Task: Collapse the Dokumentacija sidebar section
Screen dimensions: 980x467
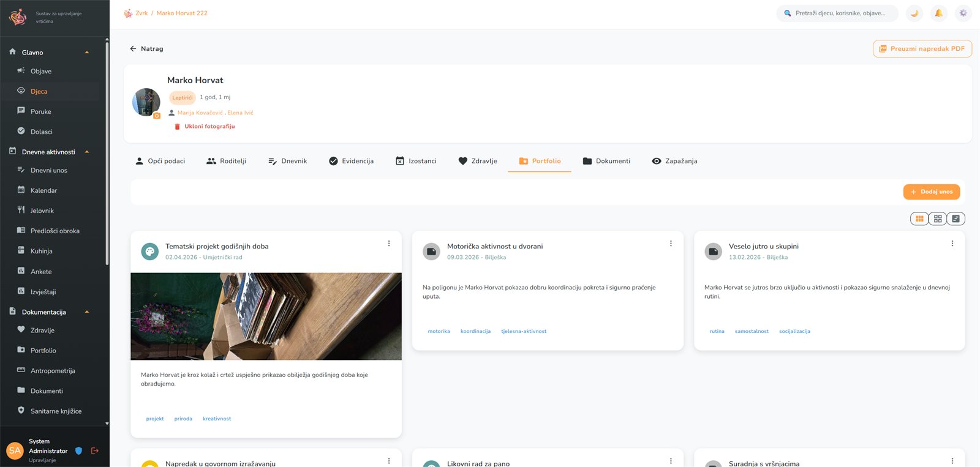Action: pyautogui.click(x=87, y=312)
